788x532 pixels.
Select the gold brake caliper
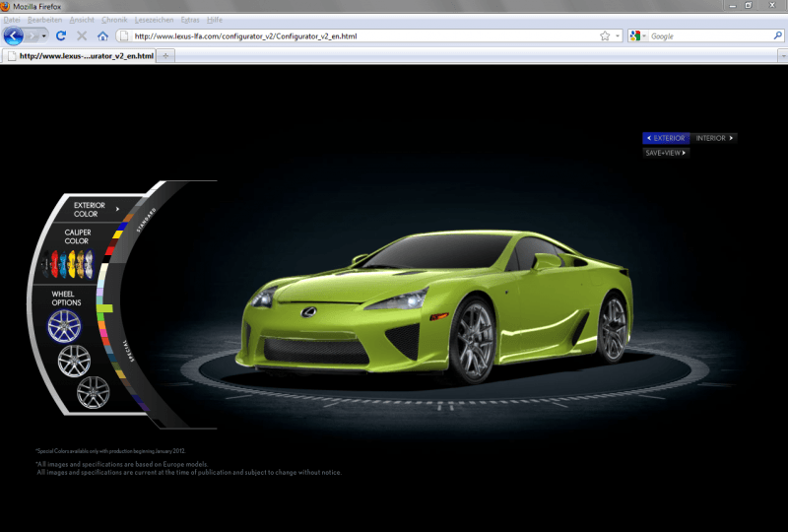tap(81, 264)
